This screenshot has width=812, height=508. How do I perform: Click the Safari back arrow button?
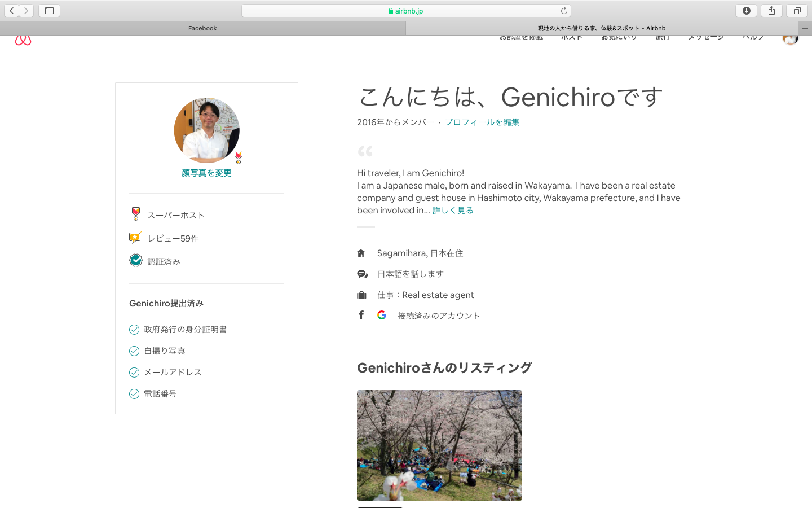coord(11,11)
